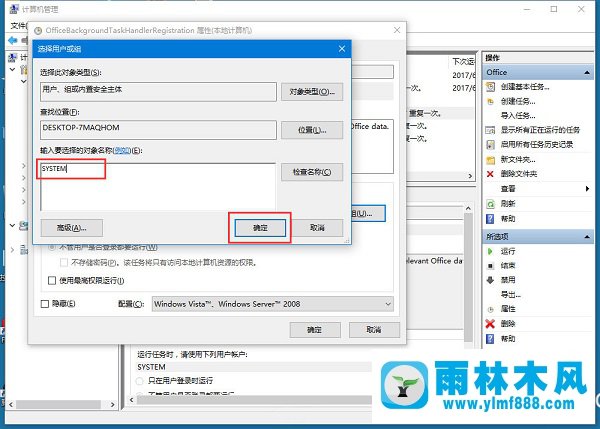Click 启用所有任务历史记录 icon
Image resolution: width=600 pixels, height=429 pixels.
pos(490,145)
